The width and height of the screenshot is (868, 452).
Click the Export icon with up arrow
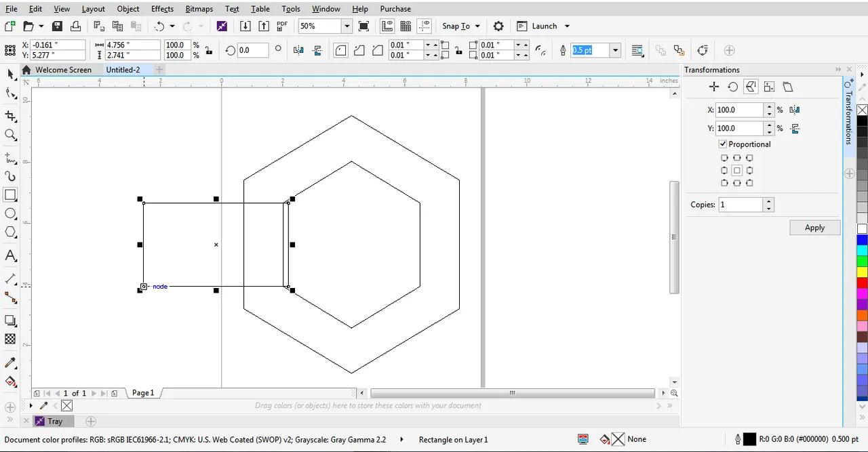tap(264, 26)
